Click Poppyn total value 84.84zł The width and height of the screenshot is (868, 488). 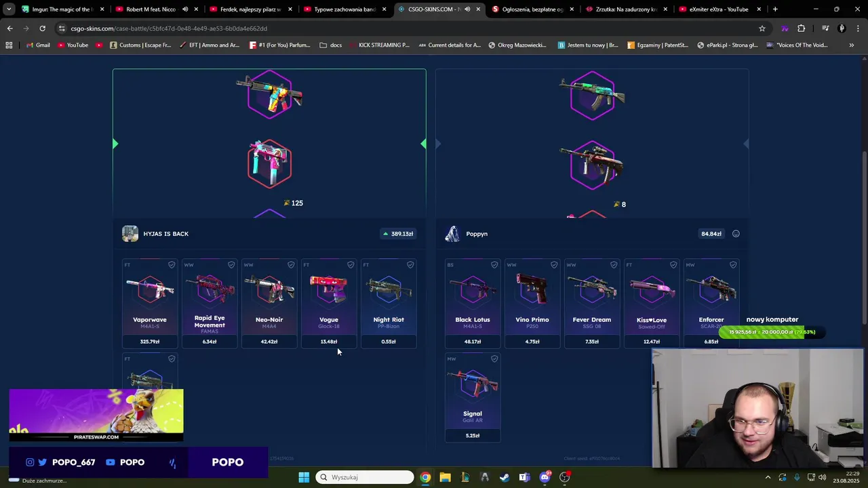711,234
